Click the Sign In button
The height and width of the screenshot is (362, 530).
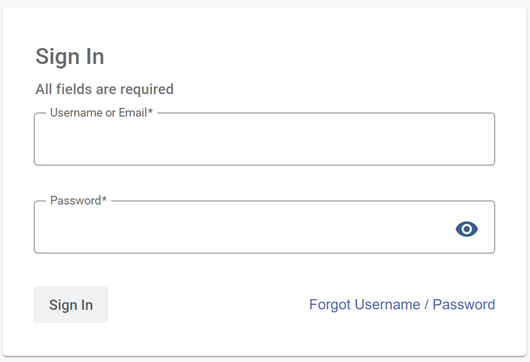[71, 305]
